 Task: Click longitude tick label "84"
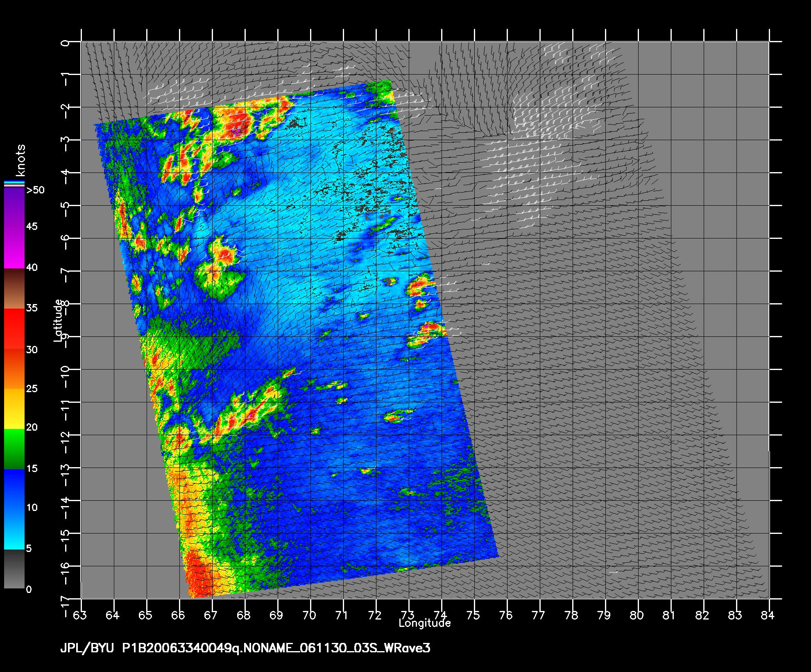[768, 615]
